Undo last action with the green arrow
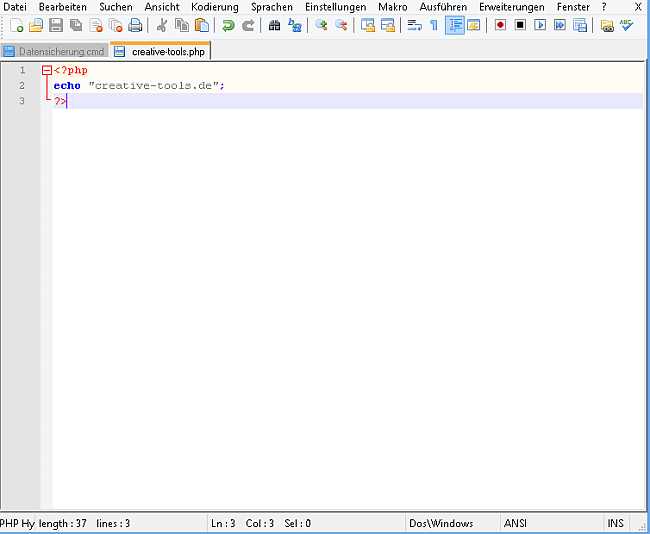The image size is (650, 534). pos(228,25)
